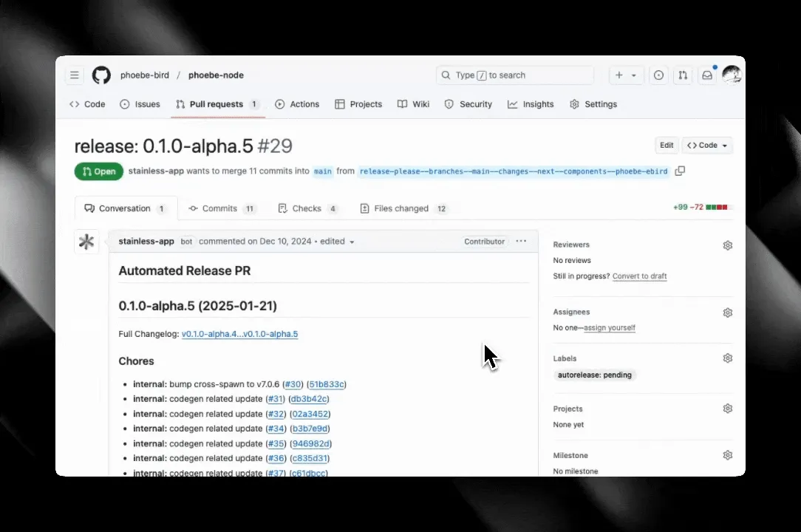This screenshot has width=801, height=532.
Task: Switch to the Checks tab
Action: pos(307,208)
